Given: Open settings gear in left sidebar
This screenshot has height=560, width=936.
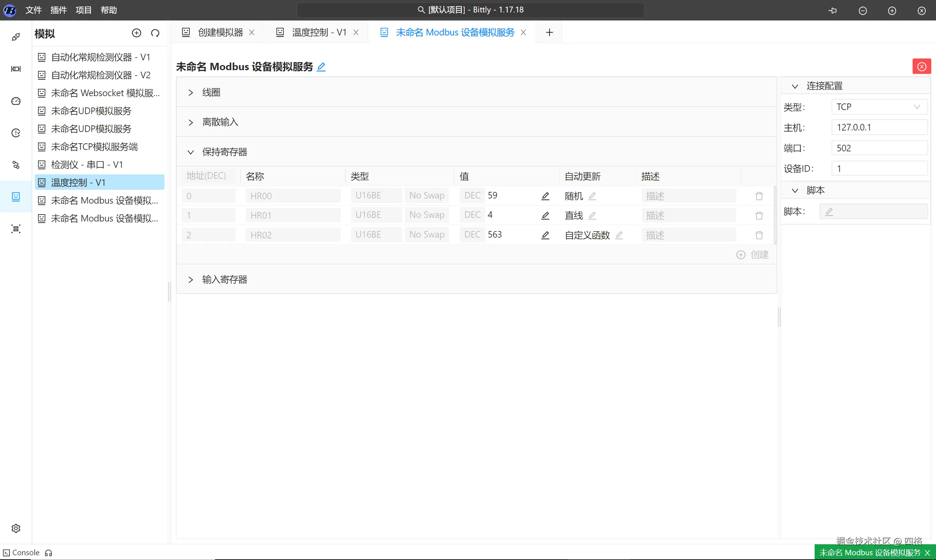Looking at the screenshot, I should (x=16, y=528).
